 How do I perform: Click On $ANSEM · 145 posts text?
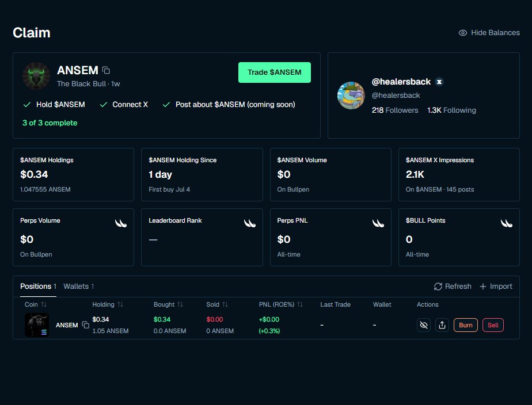440,189
